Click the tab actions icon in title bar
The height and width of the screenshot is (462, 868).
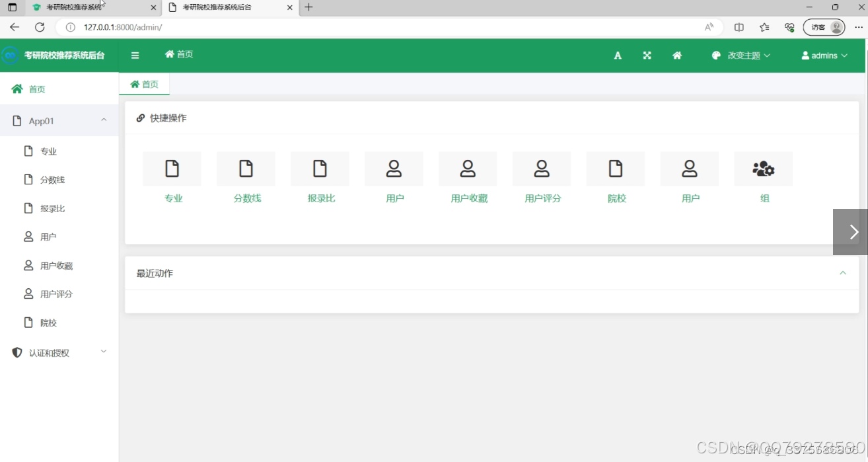pyautogui.click(x=12, y=7)
